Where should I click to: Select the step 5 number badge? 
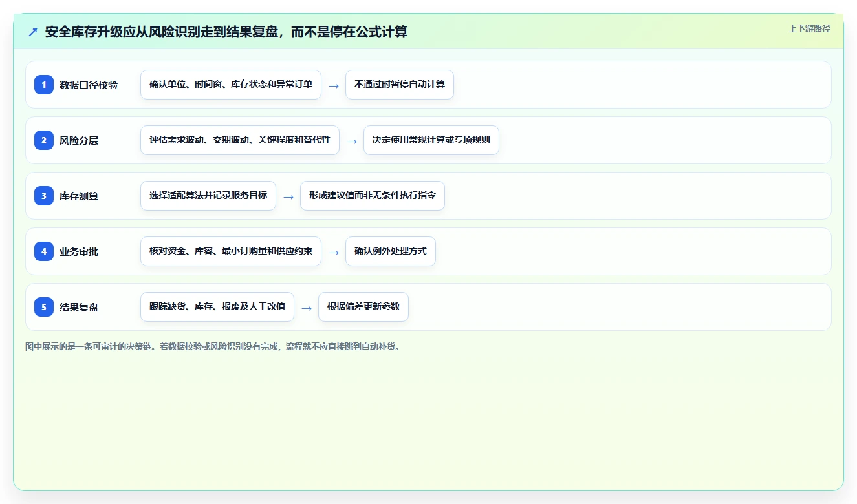pos(44,307)
